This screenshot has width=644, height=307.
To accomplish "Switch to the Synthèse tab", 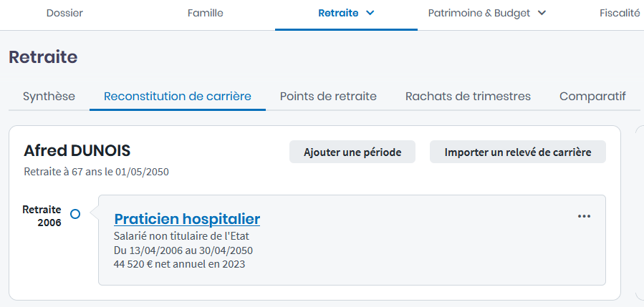I will (49, 96).
